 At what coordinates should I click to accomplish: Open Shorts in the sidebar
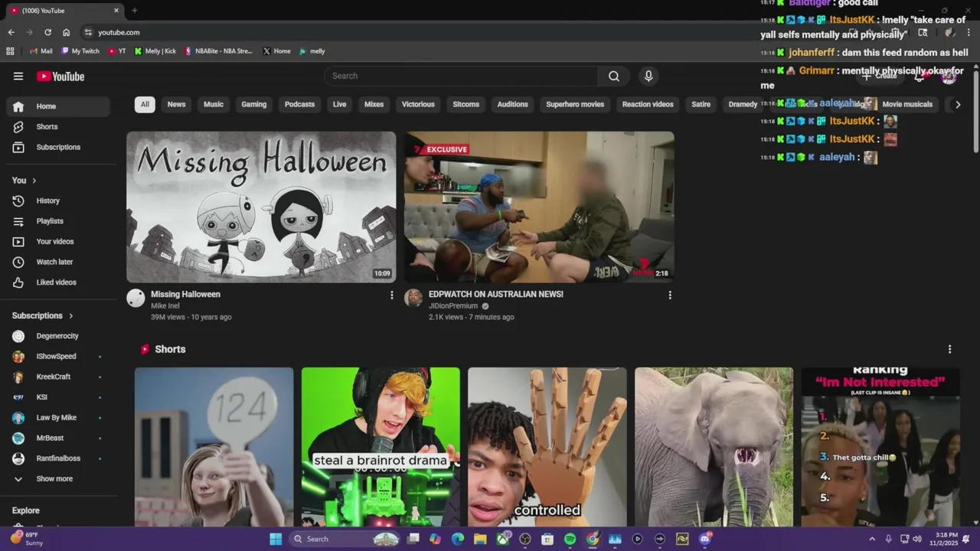click(58, 127)
